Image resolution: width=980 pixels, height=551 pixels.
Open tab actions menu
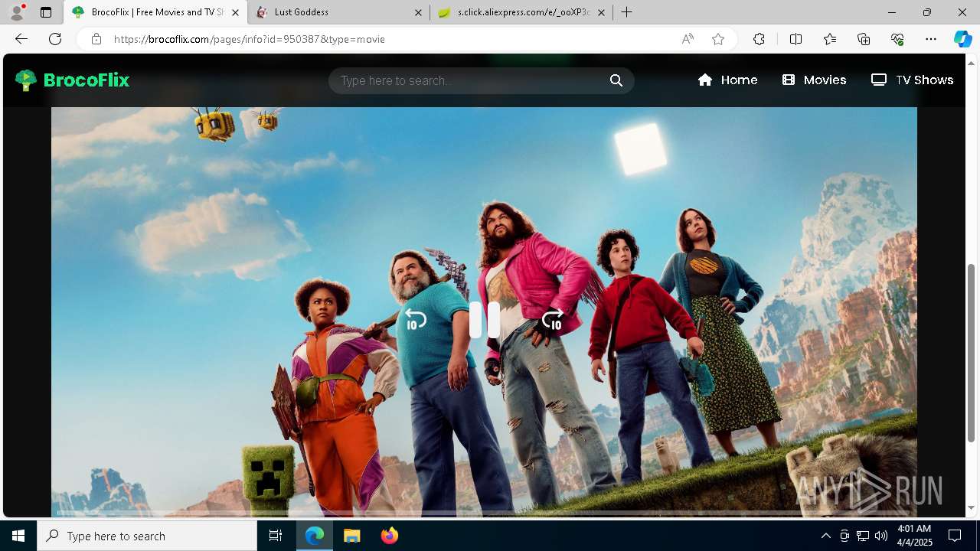pyautogui.click(x=46, y=12)
